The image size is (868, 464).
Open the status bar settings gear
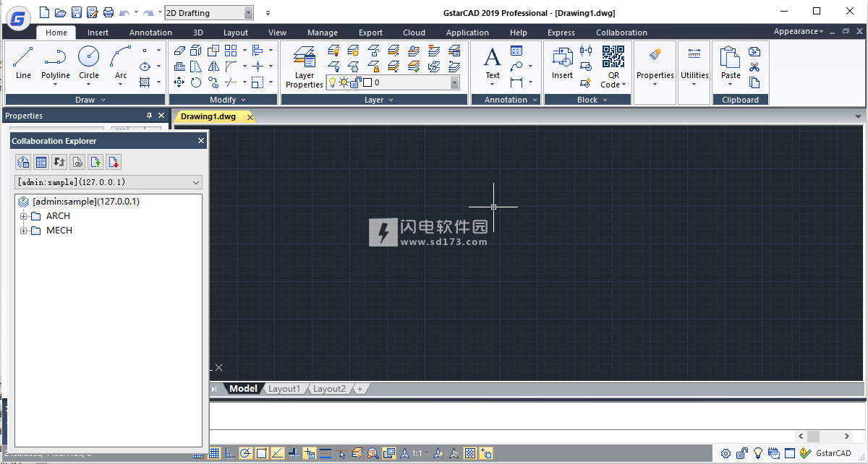726,453
